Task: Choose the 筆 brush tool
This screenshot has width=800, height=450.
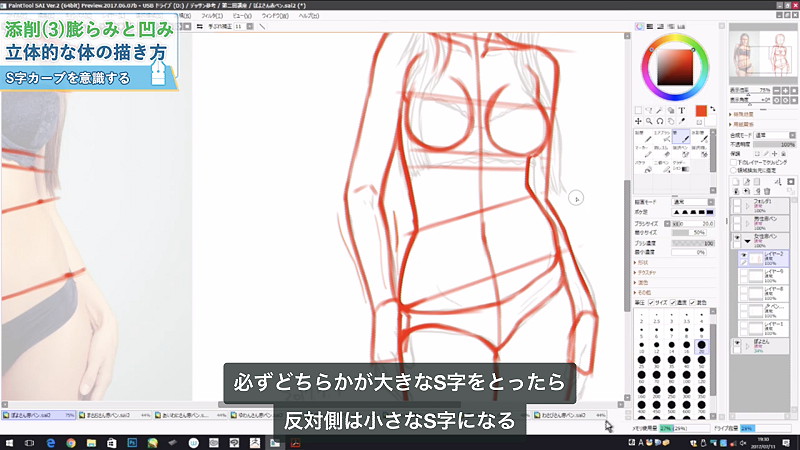Action: coord(681,136)
